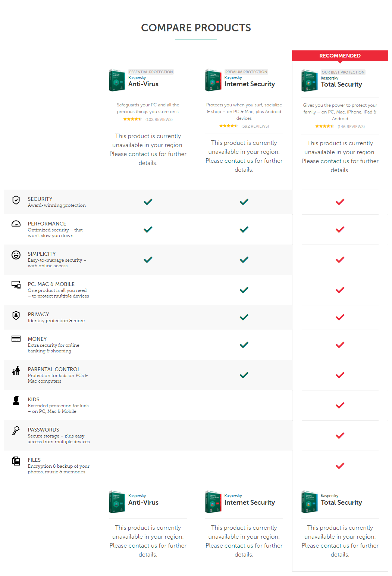Click the top Anti-Virus product box image
This screenshot has width=392, height=576.
click(x=117, y=80)
